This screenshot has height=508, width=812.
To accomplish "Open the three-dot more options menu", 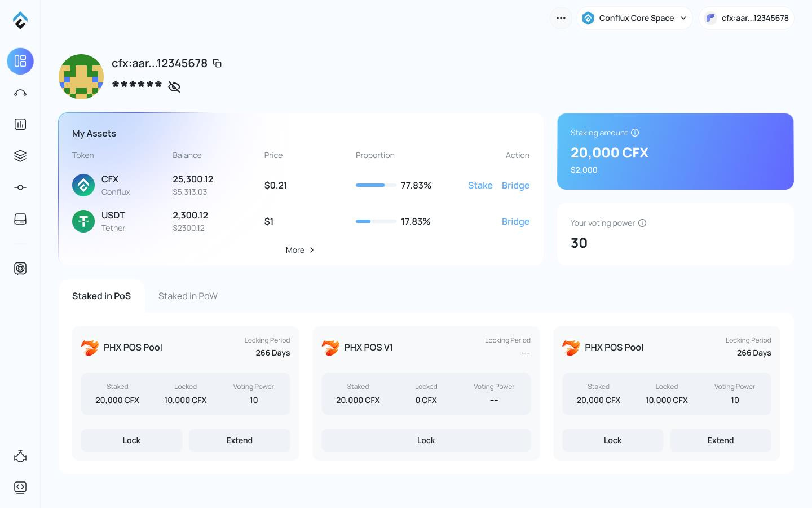I will click(561, 18).
